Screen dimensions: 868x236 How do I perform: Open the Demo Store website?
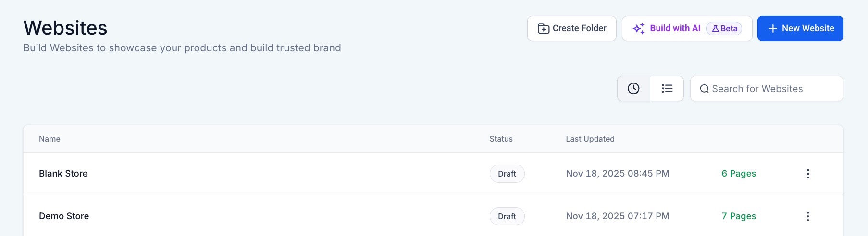(x=64, y=216)
